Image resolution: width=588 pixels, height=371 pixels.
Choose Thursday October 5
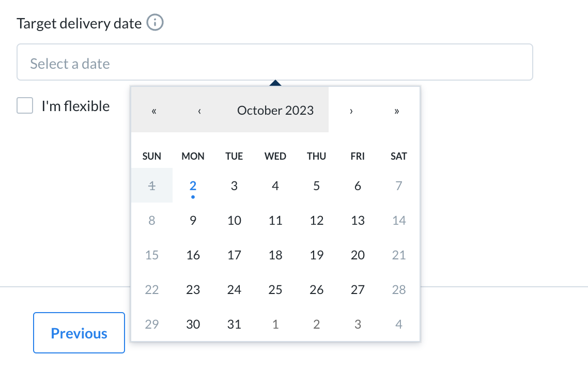click(316, 185)
